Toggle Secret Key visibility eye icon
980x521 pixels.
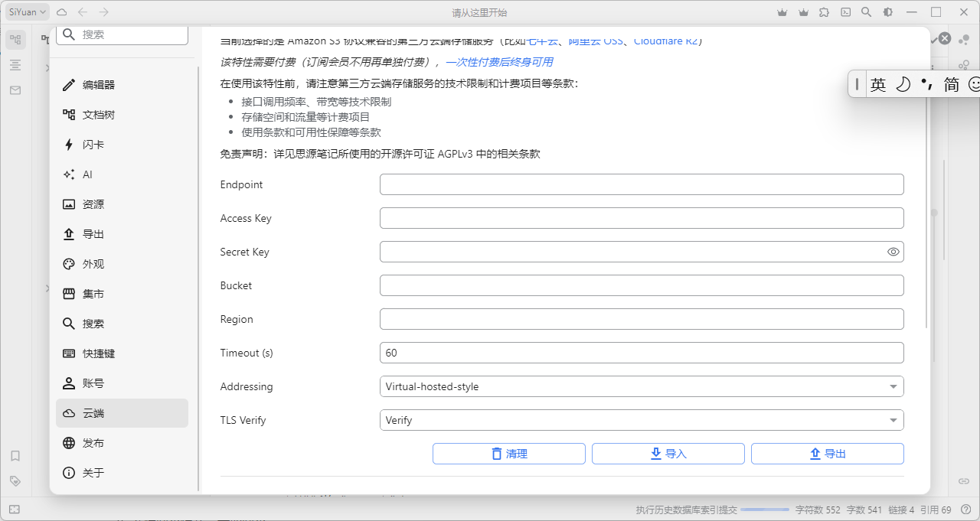pos(893,252)
